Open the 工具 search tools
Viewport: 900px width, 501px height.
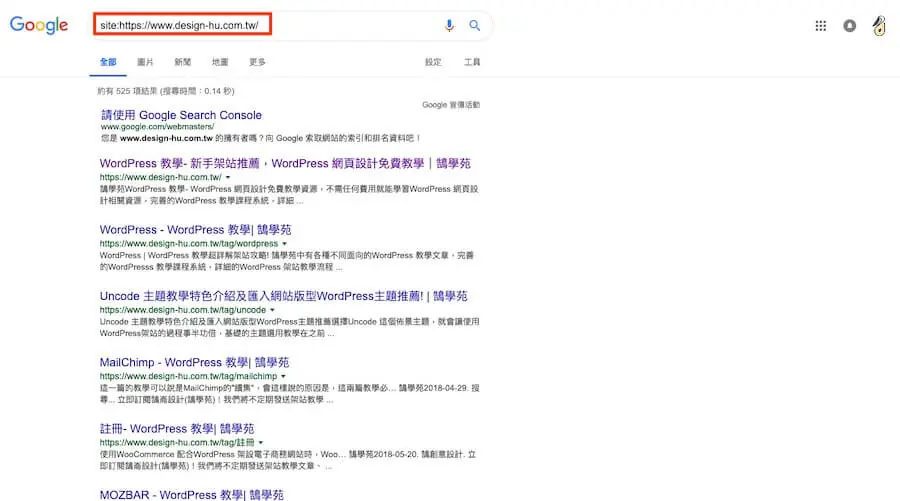(x=472, y=62)
